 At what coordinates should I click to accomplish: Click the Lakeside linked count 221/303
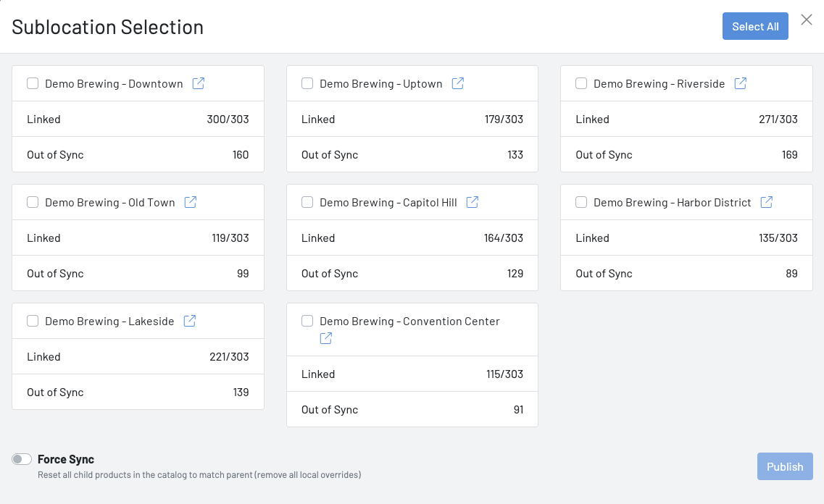coord(229,356)
